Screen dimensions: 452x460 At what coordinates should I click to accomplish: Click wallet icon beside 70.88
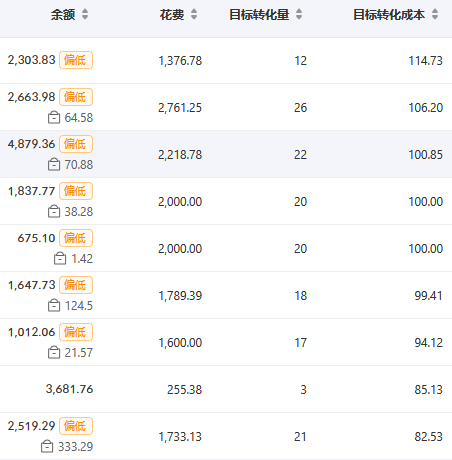[x=54, y=165]
